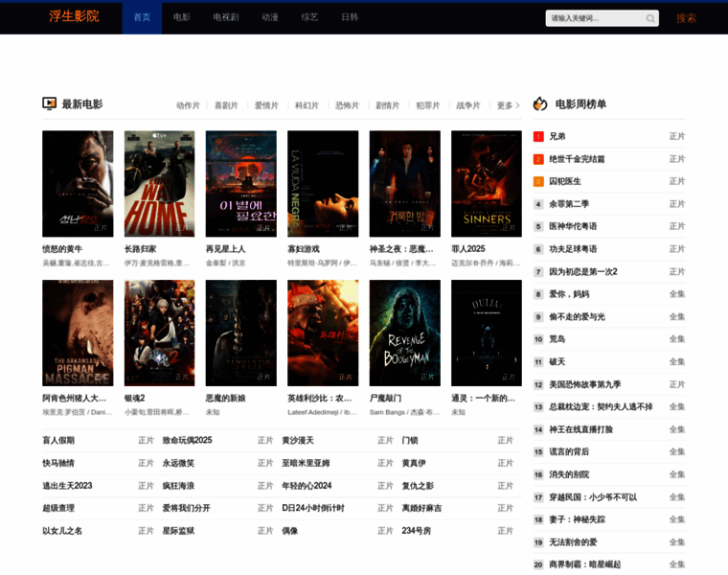Click the 黄沙漫天 list entry

tap(298, 440)
